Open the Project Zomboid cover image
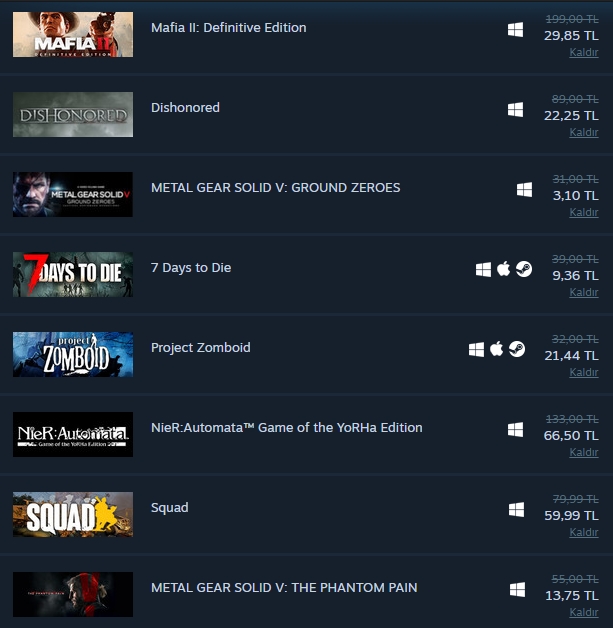This screenshot has width=613, height=628. click(73, 354)
